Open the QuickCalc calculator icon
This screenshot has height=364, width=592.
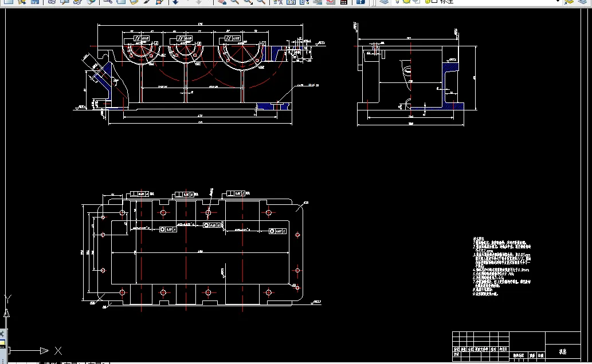tap(344, 2)
